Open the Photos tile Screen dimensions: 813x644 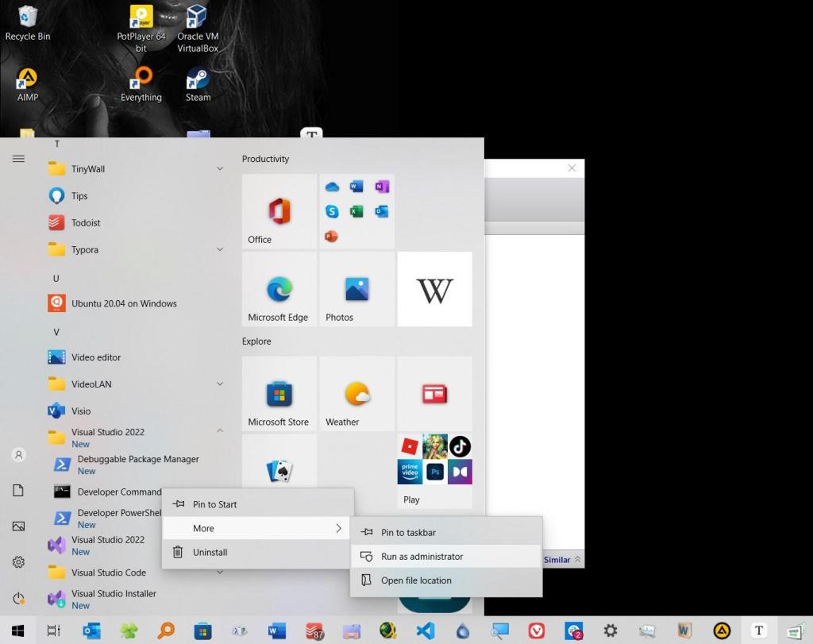(x=356, y=289)
